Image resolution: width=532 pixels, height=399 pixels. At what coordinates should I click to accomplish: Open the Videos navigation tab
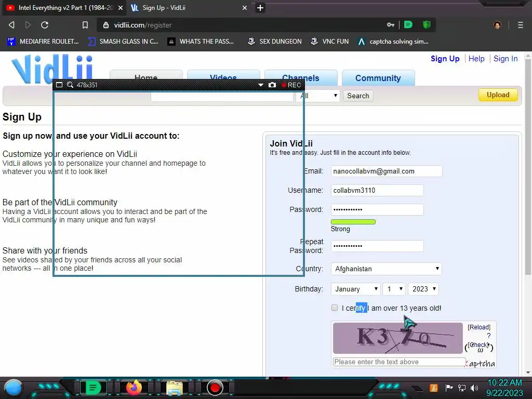coord(223,78)
